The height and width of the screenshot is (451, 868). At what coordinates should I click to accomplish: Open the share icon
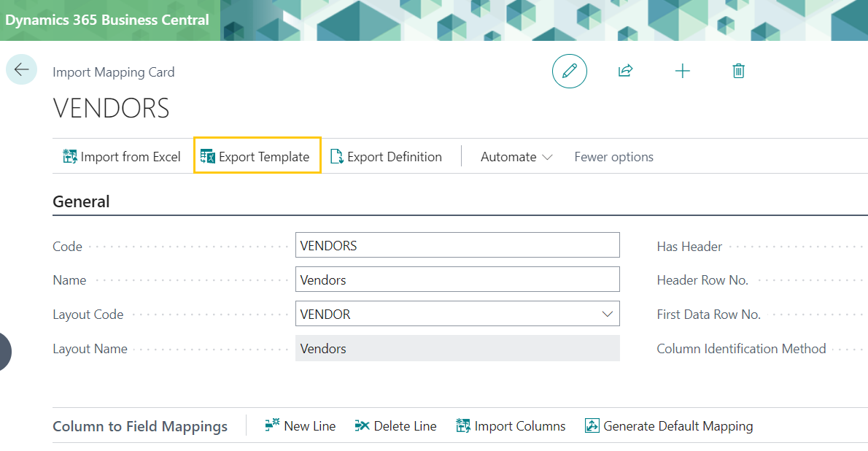626,71
